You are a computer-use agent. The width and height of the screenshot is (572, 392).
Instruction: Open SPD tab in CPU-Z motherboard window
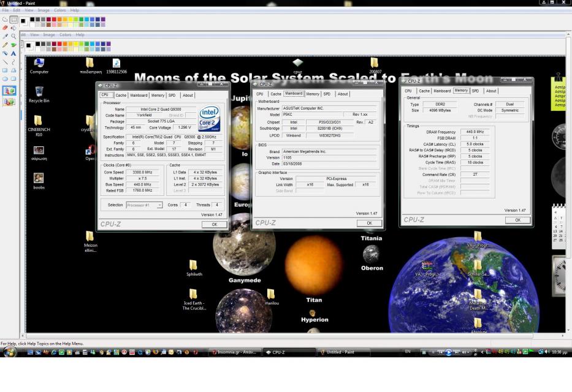[x=327, y=94]
